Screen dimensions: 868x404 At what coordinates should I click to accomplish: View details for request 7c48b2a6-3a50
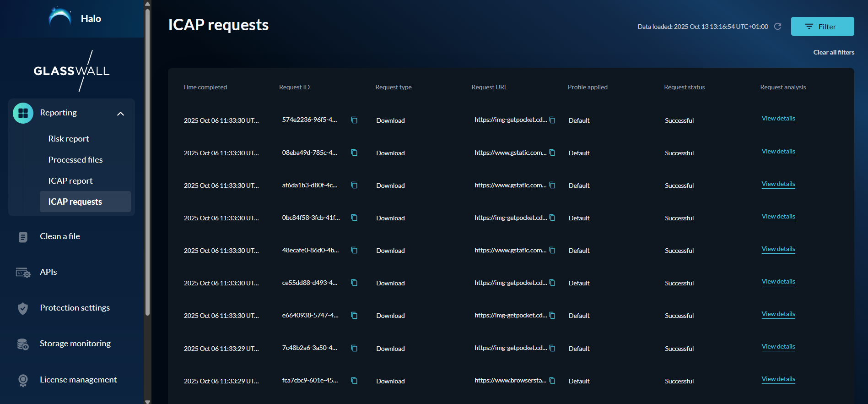[778, 347]
